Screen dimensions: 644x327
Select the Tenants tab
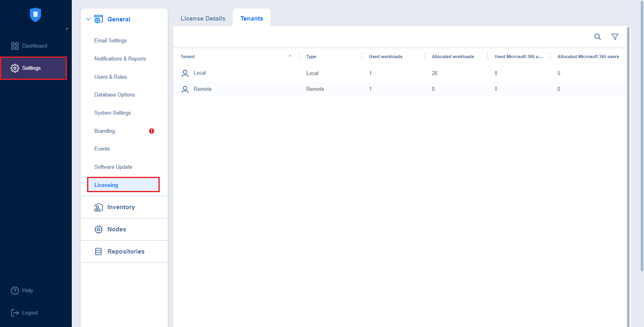click(252, 19)
